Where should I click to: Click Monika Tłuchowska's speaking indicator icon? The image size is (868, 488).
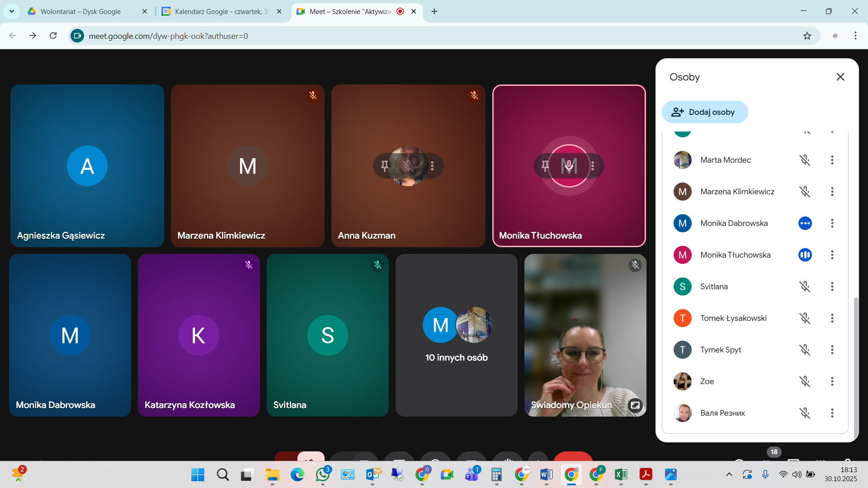pyautogui.click(x=805, y=255)
